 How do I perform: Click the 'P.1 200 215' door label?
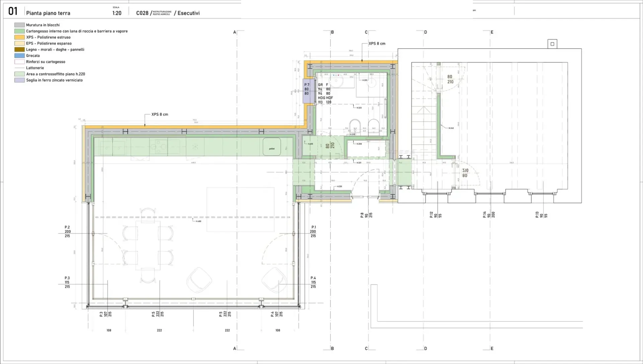pyautogui.click(x=313, y=232)
